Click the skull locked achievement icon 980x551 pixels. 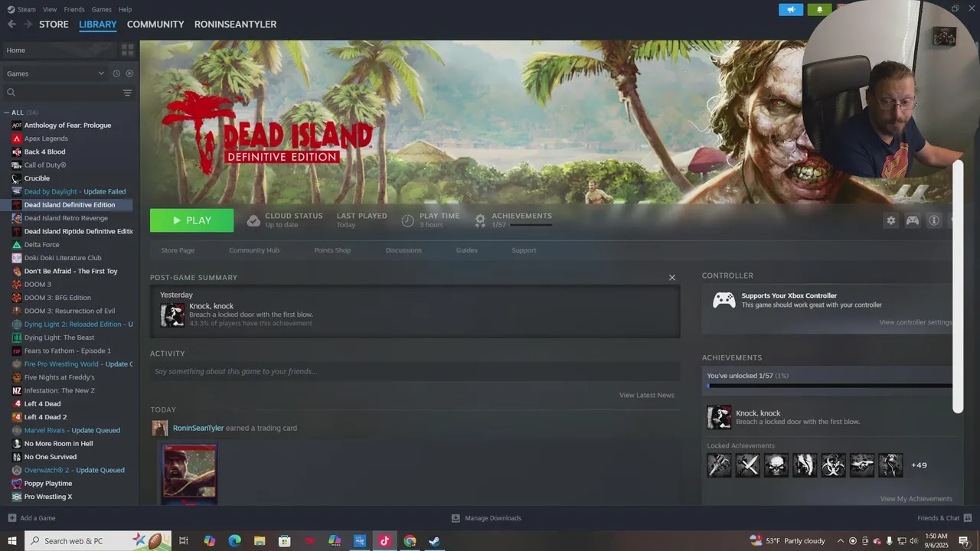coord(776,465)
